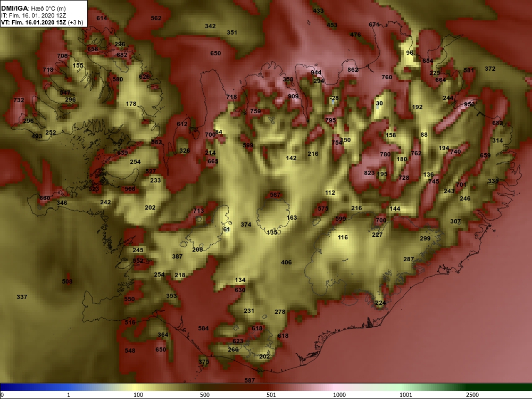This screenshot has width=532, height=399.
Task: Click the 61 height value
Action: click(226, 229)
